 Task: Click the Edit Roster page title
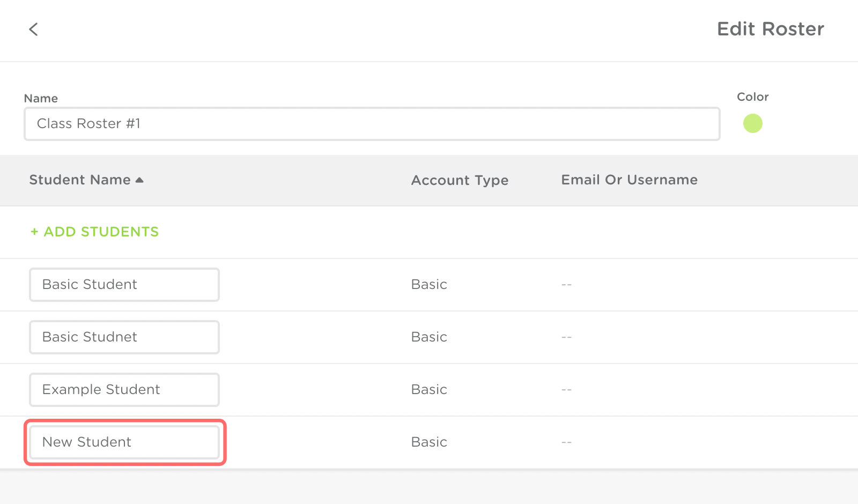(770, 29)
